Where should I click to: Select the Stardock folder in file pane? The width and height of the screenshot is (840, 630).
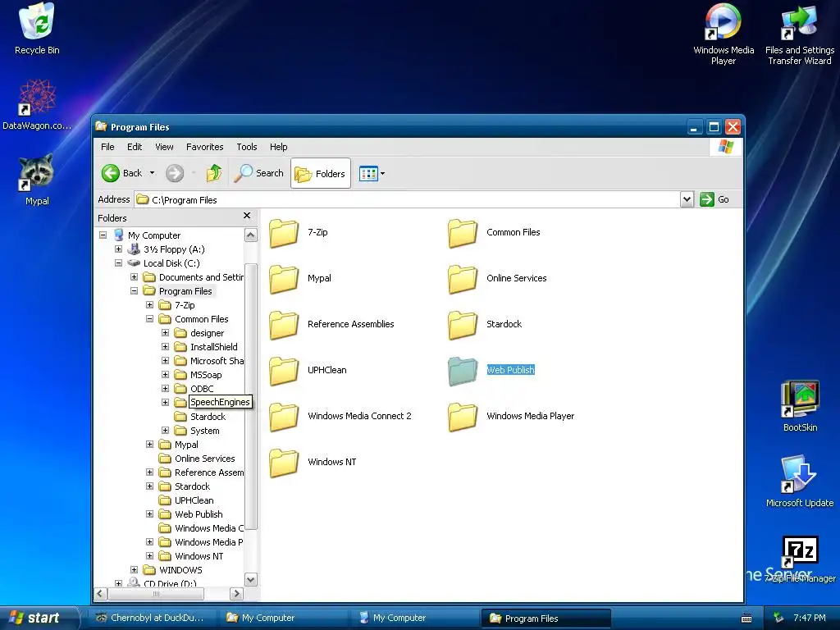pyautogui.click(x=485, y=325)
